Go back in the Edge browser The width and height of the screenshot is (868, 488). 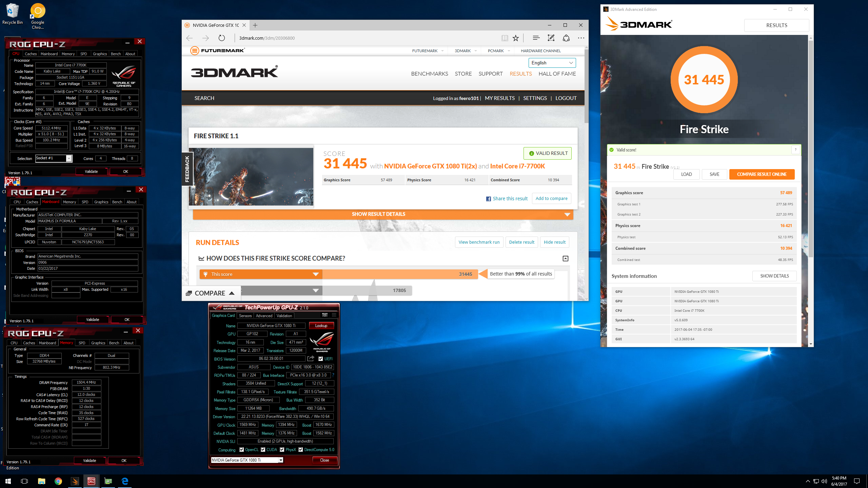point(190,38)
